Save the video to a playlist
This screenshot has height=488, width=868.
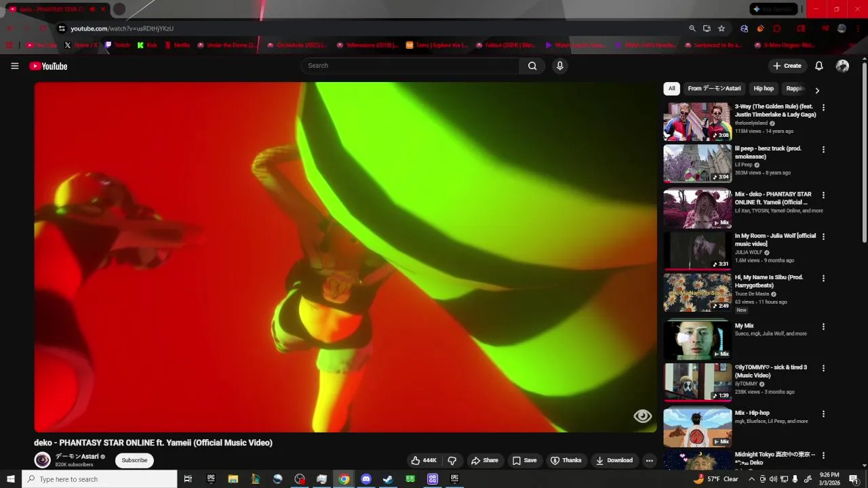click(524, 460)
